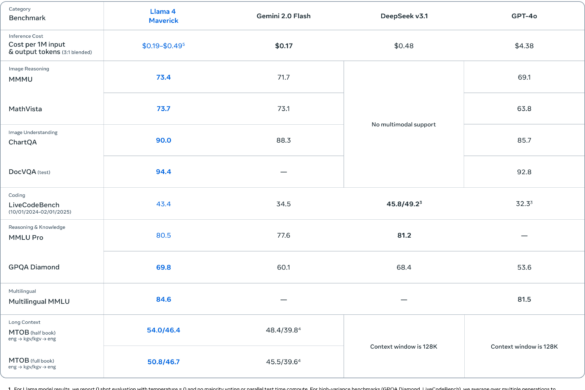Select GPT-4o's Context window is 128K cell
Viewport: 585px width, 390px height.
click(524, 346)
